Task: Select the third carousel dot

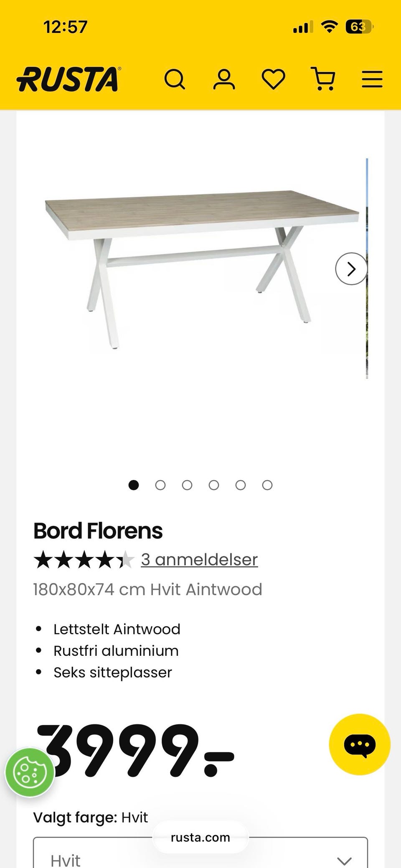Action: coord(187,485)
